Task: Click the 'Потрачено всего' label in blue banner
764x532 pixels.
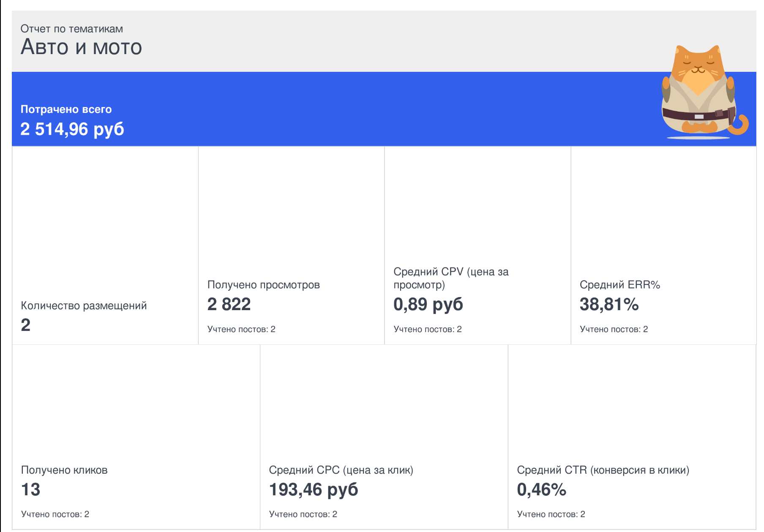Action: point(66,109)
